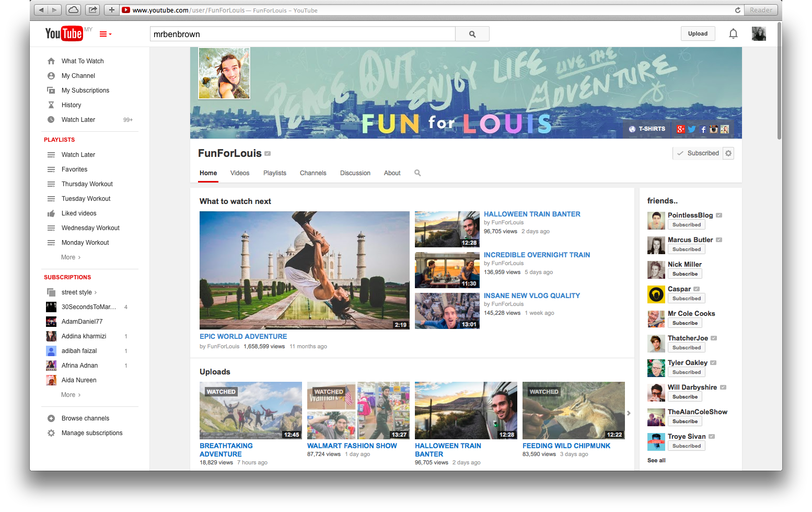
Task: Switch to the Channels tab
Action: (313, 173)
